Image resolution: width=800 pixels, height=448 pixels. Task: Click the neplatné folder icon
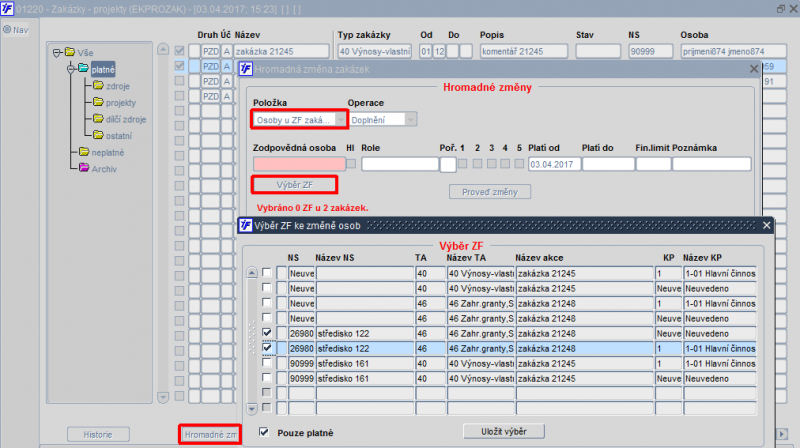[84, 152]
